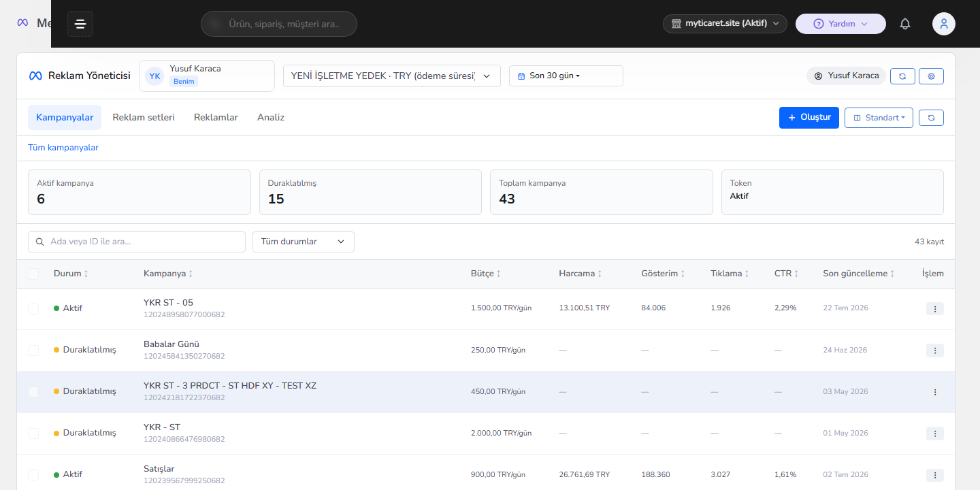
Task: Sort by Son güncelleme column arrow
Action: pos(892,274)
